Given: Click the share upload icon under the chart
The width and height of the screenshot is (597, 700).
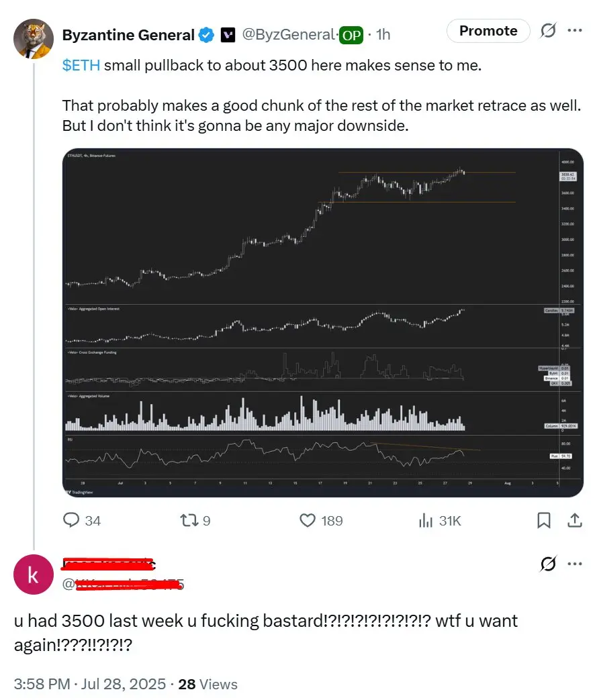Looking at the screenshot, I should point(575,520).
